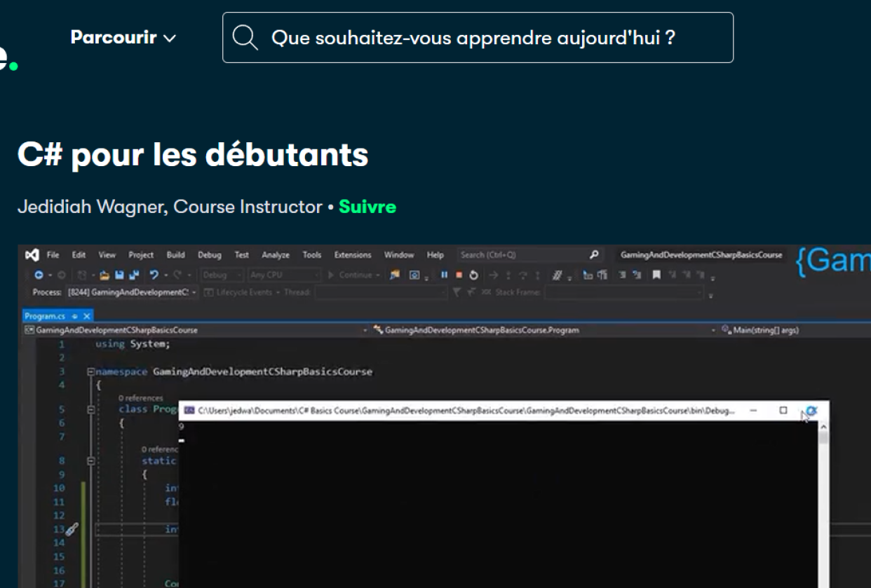Open the View menu
Viewport: 871px width, 588px height.
click(107, 255)
